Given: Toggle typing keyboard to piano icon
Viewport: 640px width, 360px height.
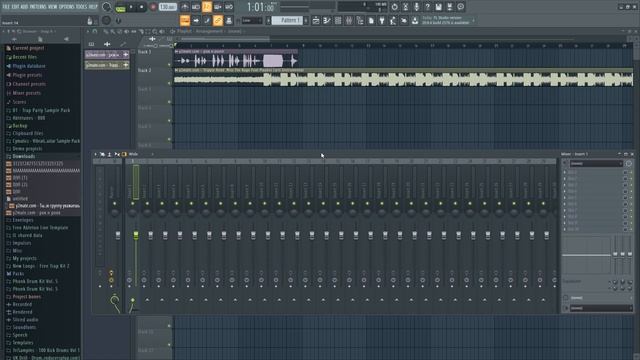Looking at the screenshot, I should point(185,20).
